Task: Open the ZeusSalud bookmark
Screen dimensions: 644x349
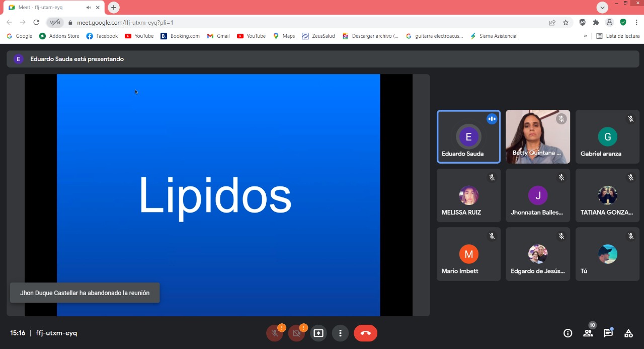Action: (318, 36)
